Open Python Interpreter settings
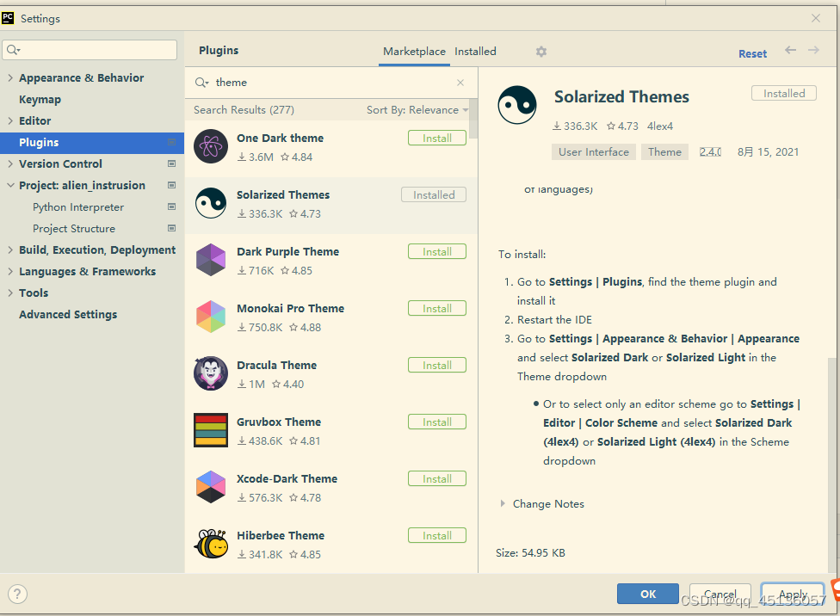This screenshot has width=840, height=616. click(x=78, y=206)
